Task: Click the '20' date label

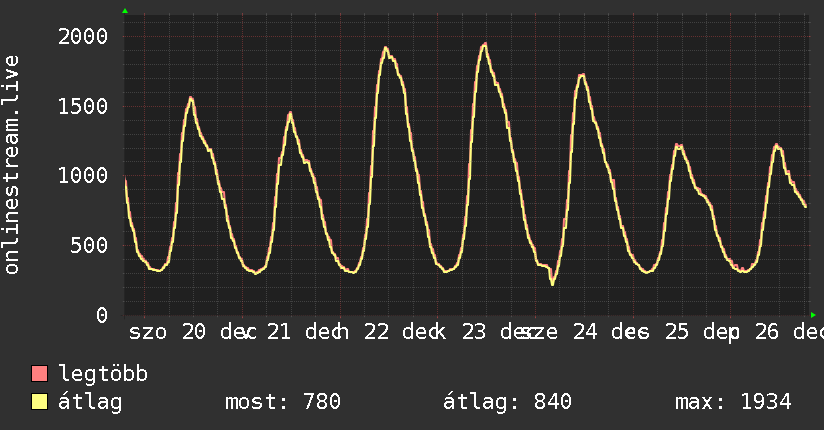Action: (194, 332)
